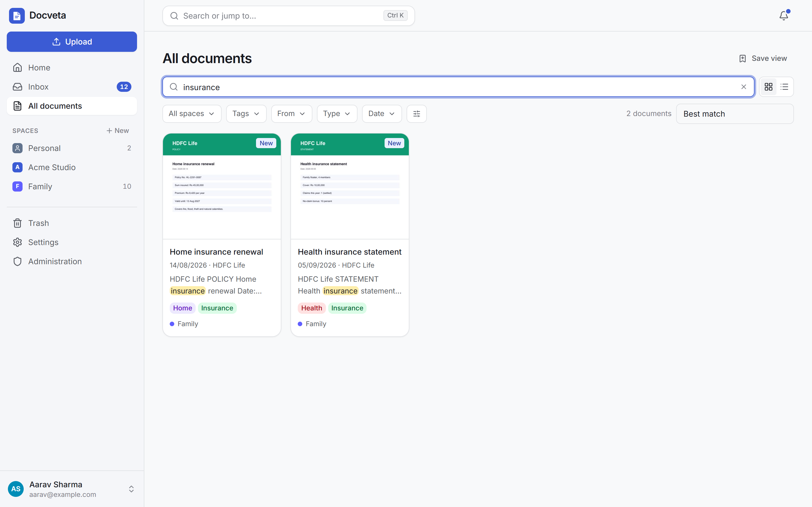Expand the Date filter dropdown
The width and height of the screenshot is (812, 507).
pos(381,114)
